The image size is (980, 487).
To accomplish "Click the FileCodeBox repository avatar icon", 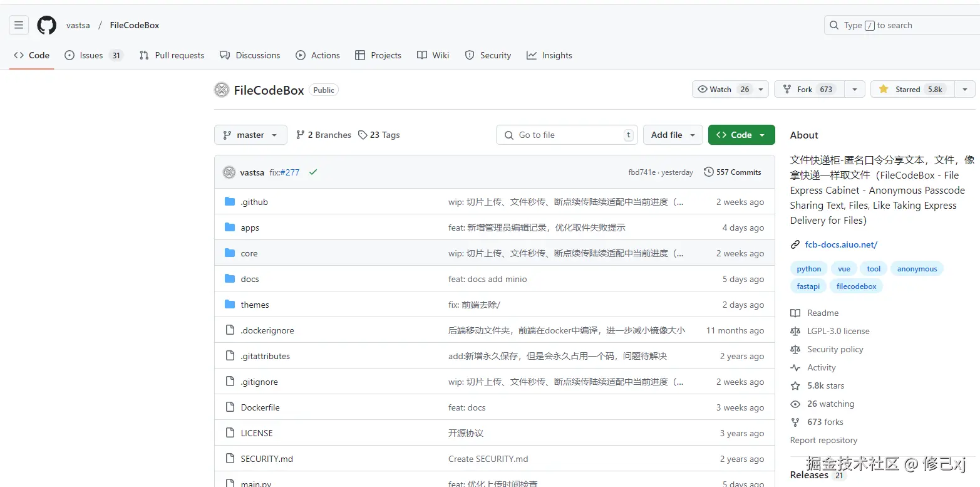I will (x=222, y=90).
